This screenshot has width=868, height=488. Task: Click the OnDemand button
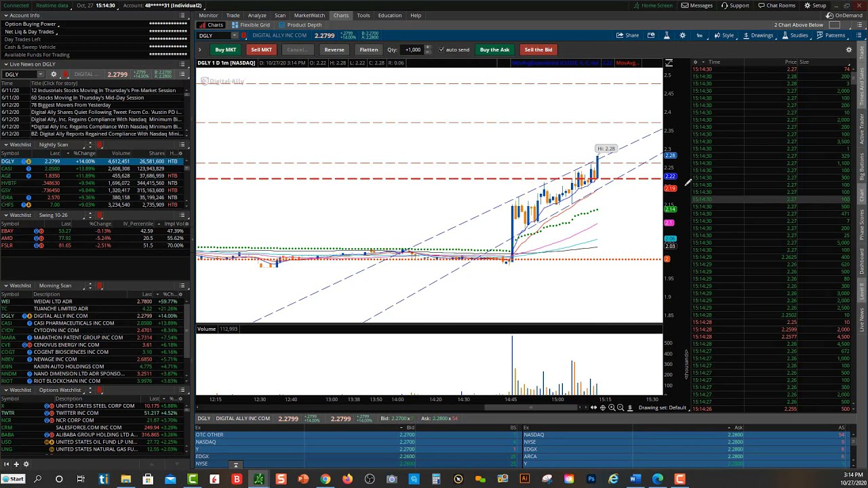pyautogui.click(x=845, y=15)
